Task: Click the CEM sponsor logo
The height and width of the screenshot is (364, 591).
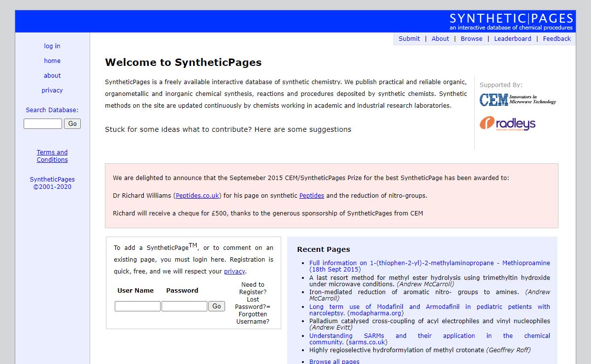Action: pos(518,100)
